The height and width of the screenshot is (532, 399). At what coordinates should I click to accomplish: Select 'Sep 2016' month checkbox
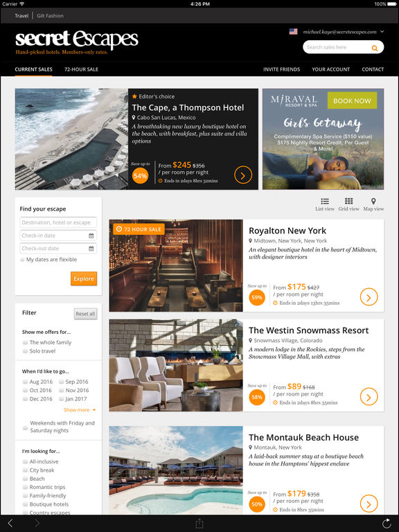coord(62,382)
